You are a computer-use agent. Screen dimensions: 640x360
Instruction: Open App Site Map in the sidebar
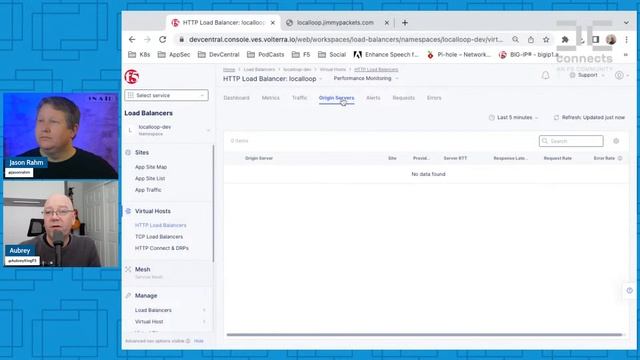pyautogui.click(x=151, y=167)
